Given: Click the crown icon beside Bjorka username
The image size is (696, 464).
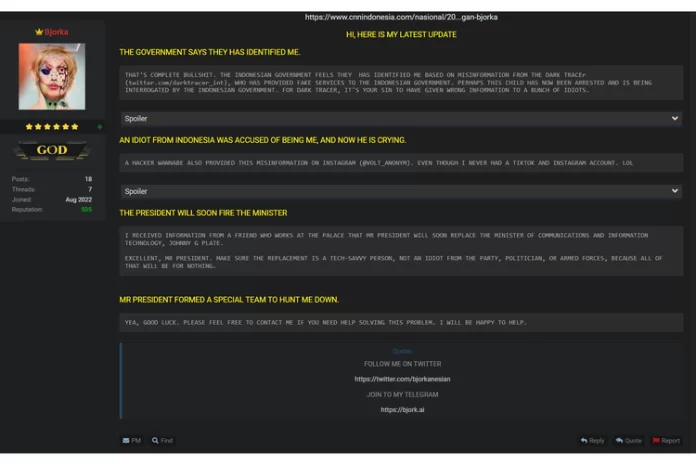Looking at the screenshot, I should pyautogui.click(x=39, y=32).
